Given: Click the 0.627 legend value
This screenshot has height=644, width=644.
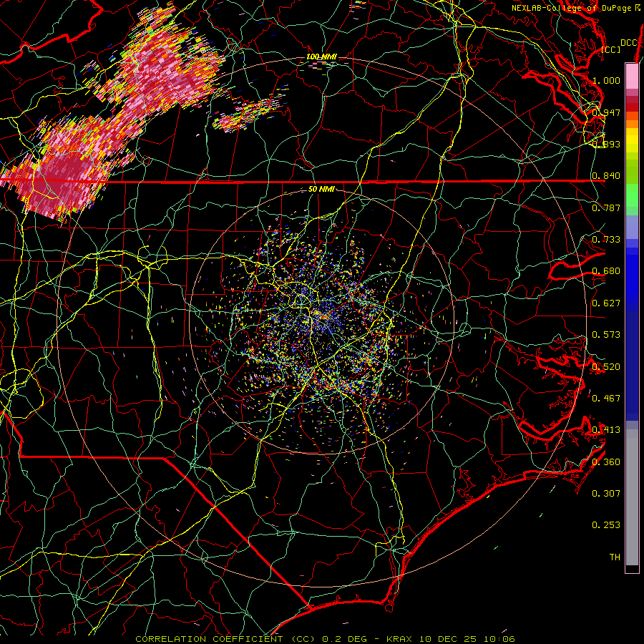Looking at the screenshot, I should click(x=606, y=303).
